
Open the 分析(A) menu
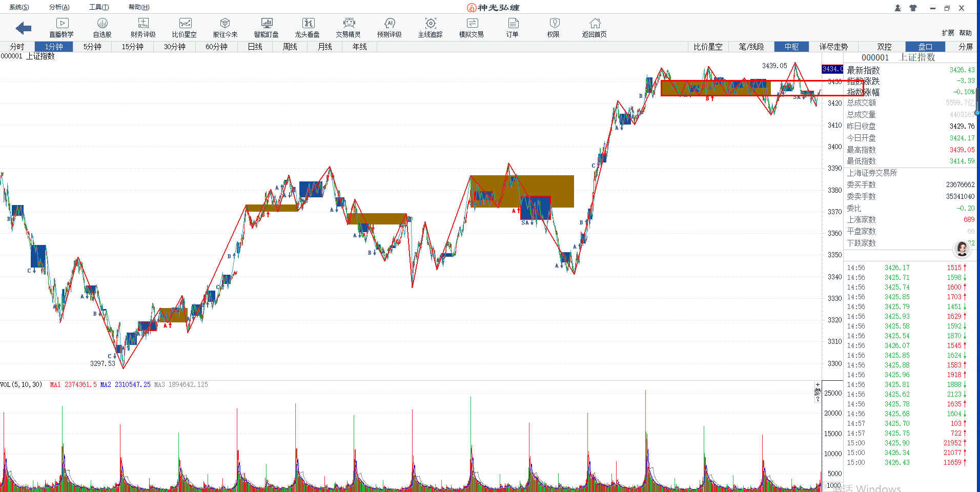(x=59, y=7)
